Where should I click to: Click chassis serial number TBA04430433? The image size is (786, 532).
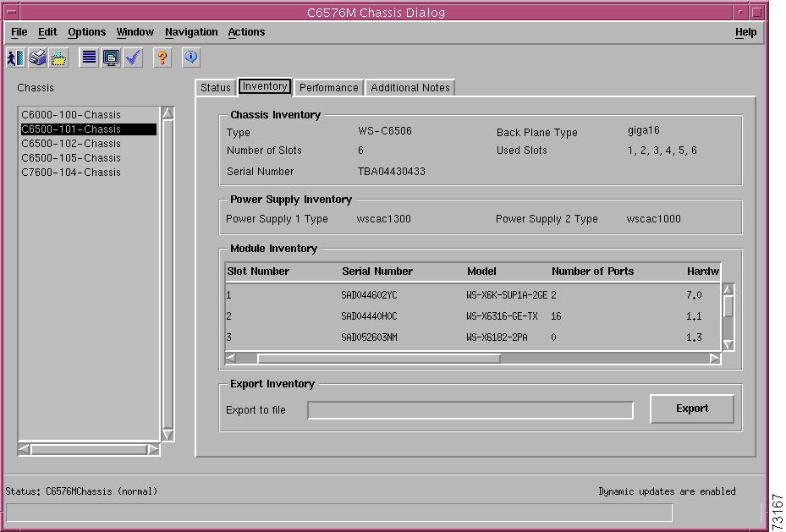[392, 172]
